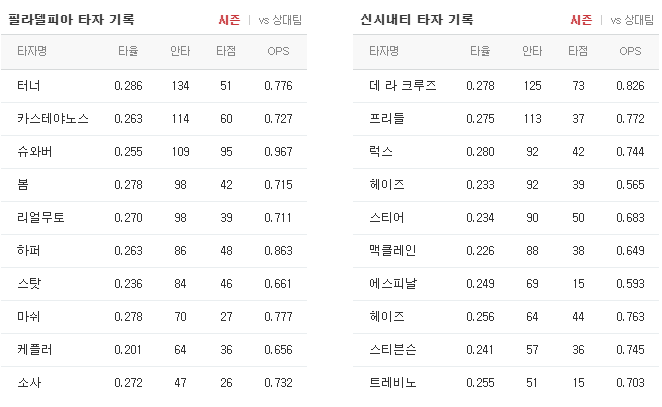
Task: Select player 맥클레인
Action: [x=393, y=250]
